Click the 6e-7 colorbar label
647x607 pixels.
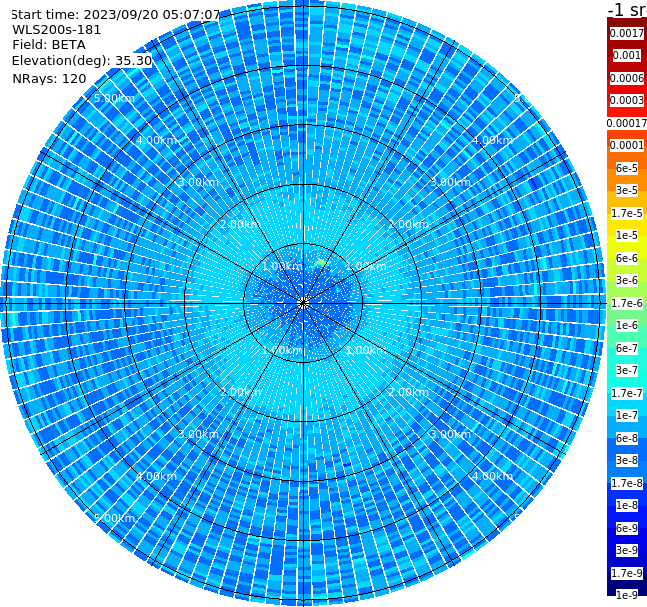pyautogui.click(x=627, y=348)
